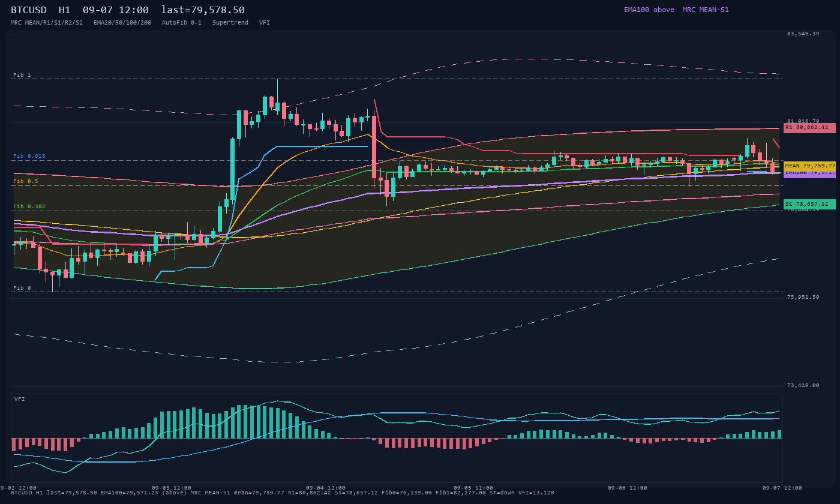Select the EMA20/50/100/200 indicator legend
This screenshot has height=504, width=840.
[122, 22]
